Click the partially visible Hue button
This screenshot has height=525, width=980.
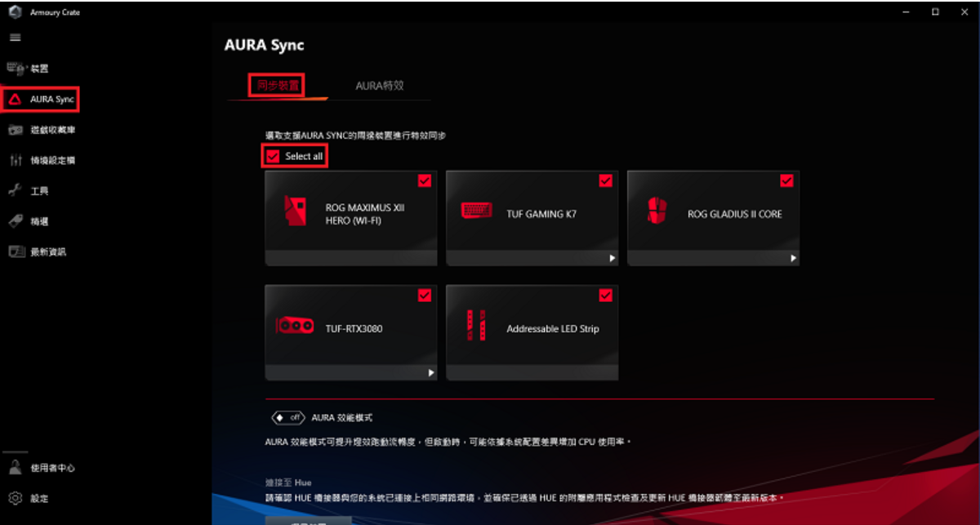pos(309,520)
